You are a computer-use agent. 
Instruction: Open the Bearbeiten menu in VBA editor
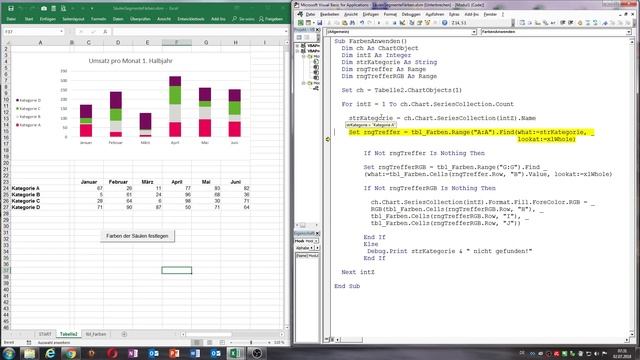(x=329, y=14)
